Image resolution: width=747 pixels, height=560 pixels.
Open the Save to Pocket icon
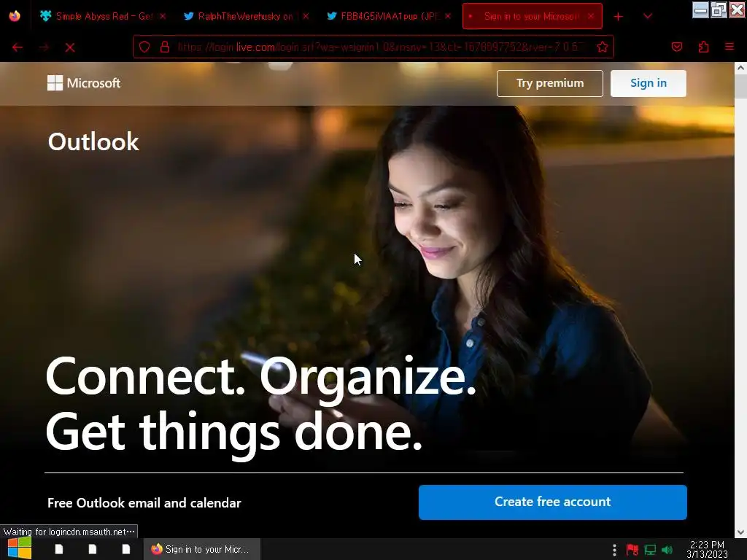pyautogui.click(x=677, y=47)
